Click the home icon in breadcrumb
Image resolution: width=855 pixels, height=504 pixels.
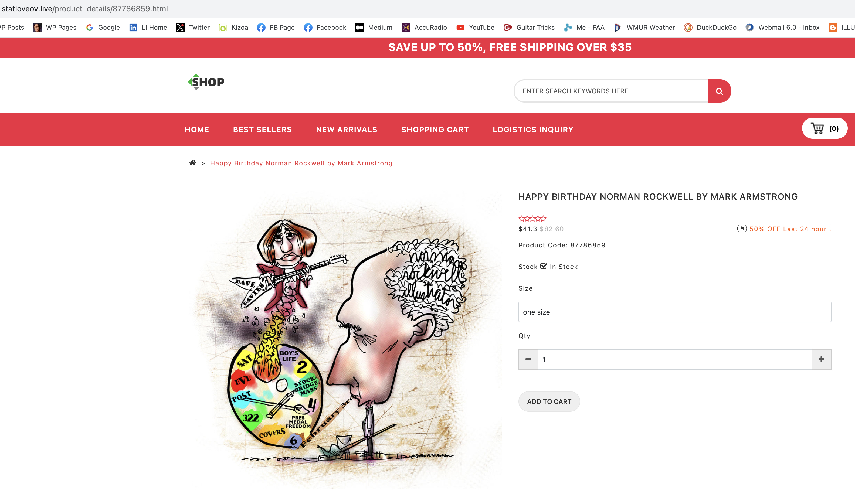[193, 163]
